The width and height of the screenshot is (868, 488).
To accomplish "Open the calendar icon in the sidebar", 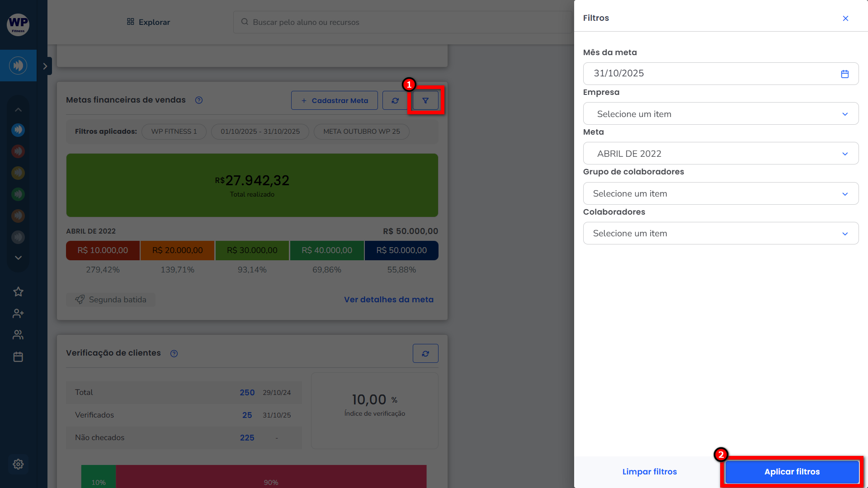I will point(18,357).
